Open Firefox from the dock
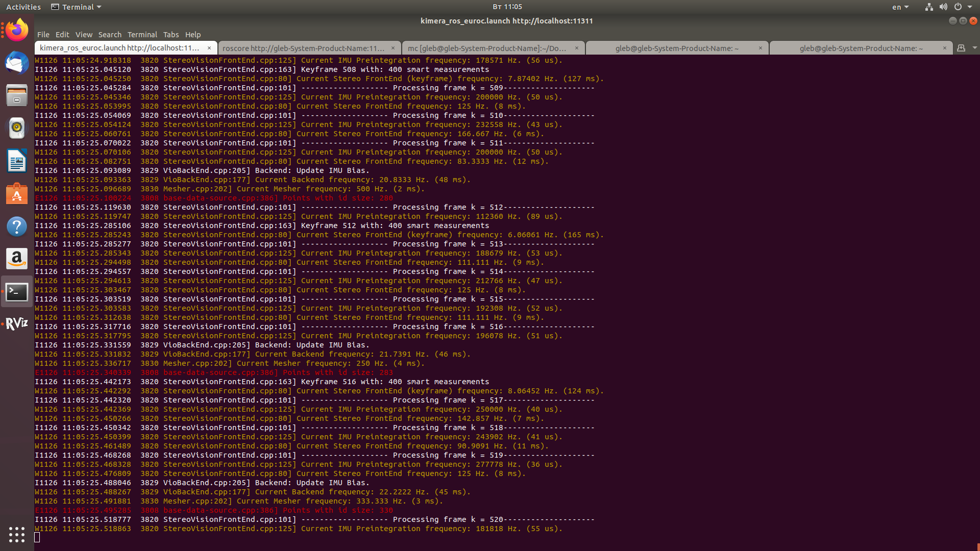The width and height of the screenshot is (980, 551). point(17,30)
